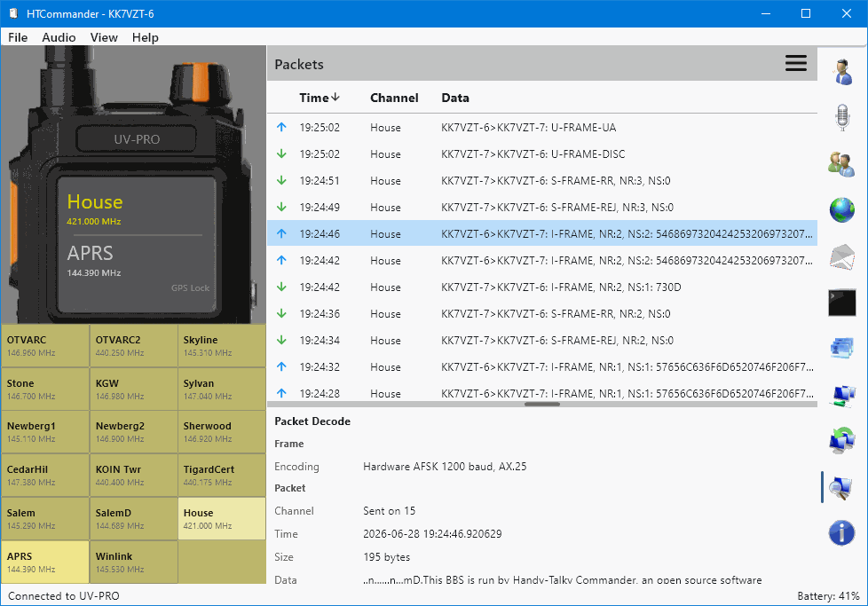Select the Stone 146.700 MHz channel
868x606 pixels.
point(45,389)
